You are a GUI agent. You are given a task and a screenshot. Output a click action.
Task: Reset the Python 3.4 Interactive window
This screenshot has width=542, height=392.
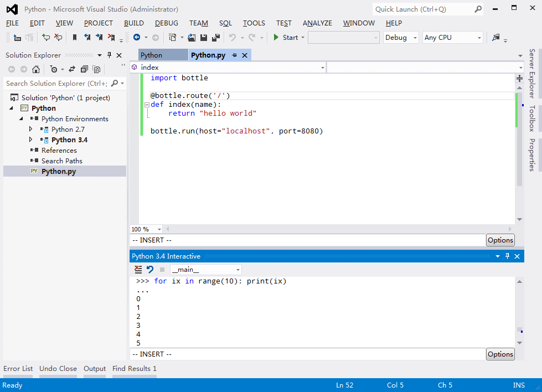coord(149,270)
